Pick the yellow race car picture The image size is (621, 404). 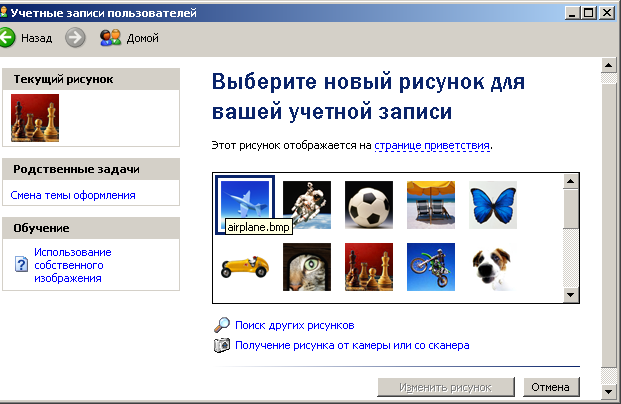[245, 267]
